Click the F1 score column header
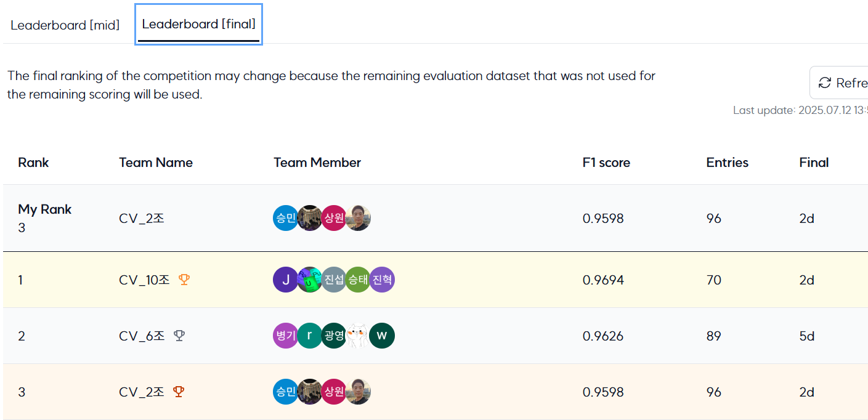Viewport: 868px width, 420px height. click(x=606, y=163)
